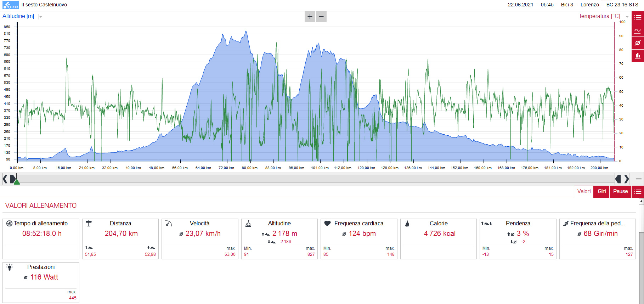Viewport: 644px width, 304px height.
Task: Click the zoom out minus button
Action: click(321, 17)
